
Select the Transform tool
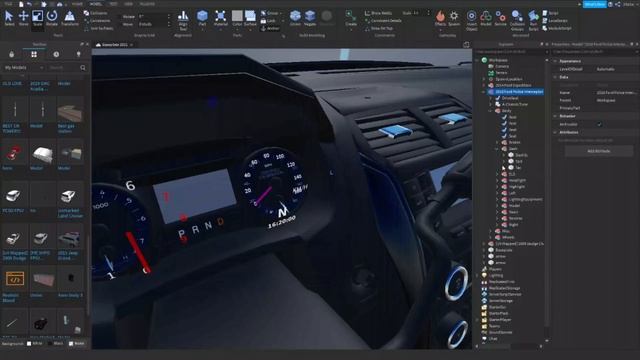click(x=70, y=18)
